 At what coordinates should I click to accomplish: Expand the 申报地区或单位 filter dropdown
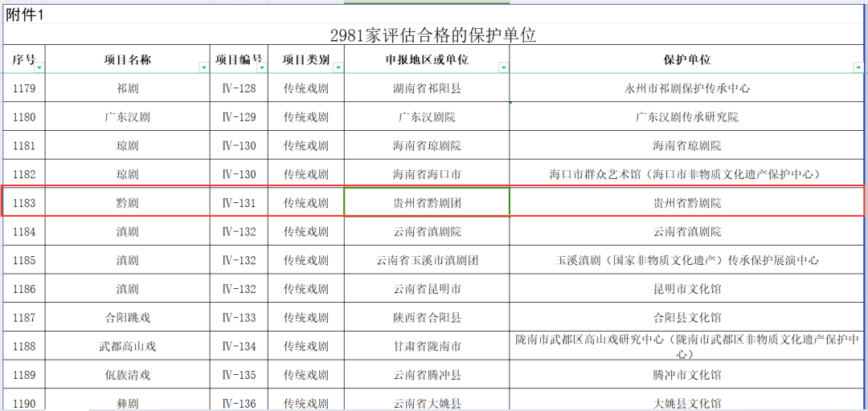point(503,68)
